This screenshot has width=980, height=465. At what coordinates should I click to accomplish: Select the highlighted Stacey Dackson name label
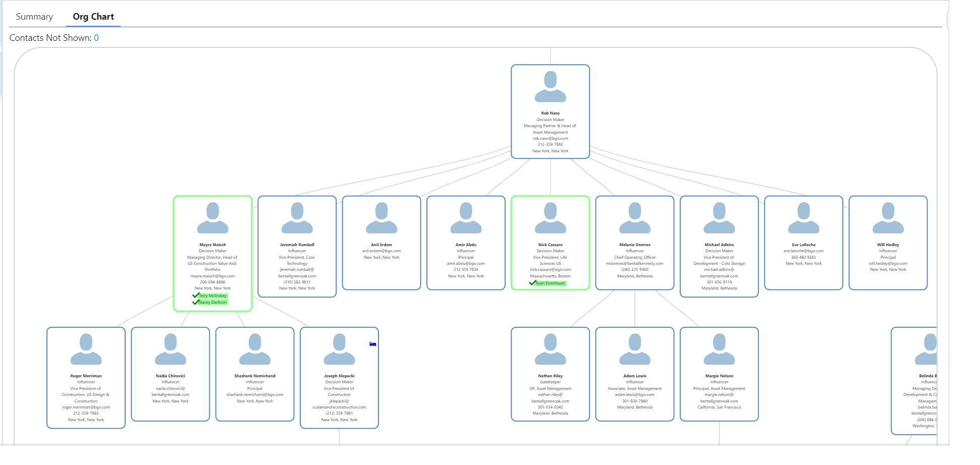(212, 302)
